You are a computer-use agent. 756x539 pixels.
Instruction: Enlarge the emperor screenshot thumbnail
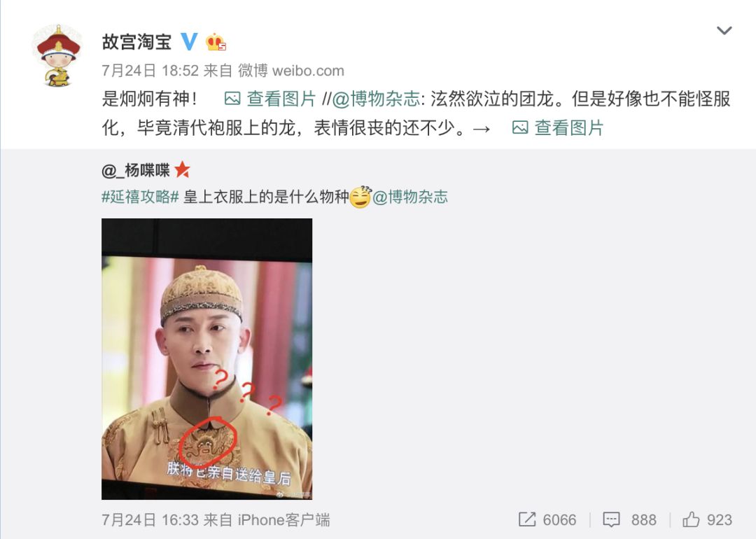206,358
